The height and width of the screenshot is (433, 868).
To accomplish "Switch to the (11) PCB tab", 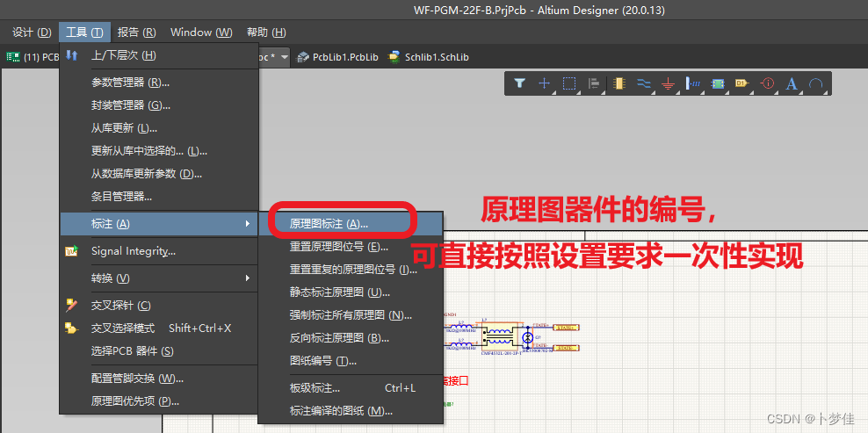I will pos(33,57).
